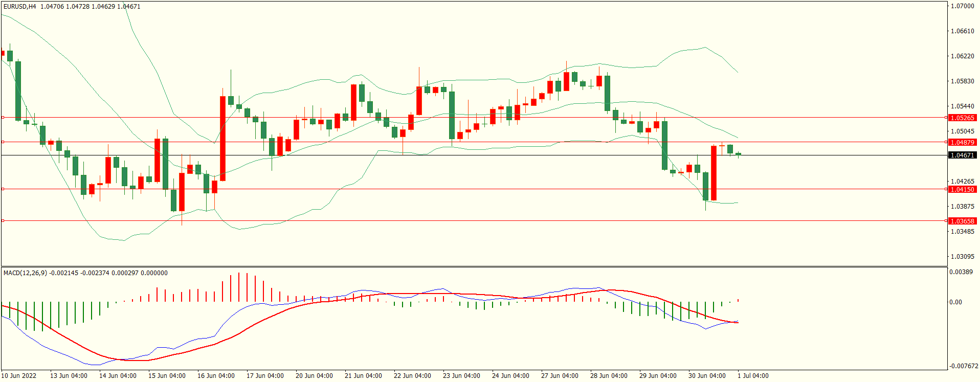Screen dimensions: 980x382
Task: Click the 22 Jun 04:00 time axis label
Action: tap(412, 376)
